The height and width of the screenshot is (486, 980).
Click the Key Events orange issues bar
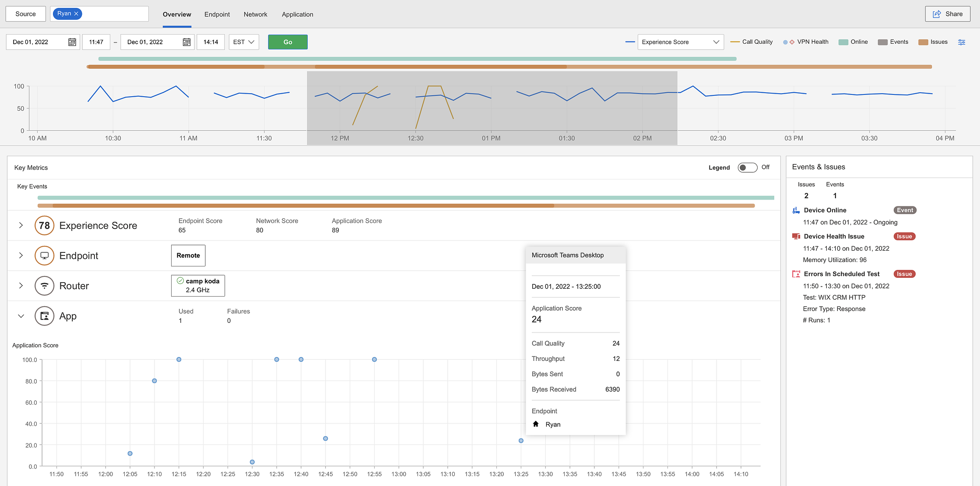tap(396, 206)
